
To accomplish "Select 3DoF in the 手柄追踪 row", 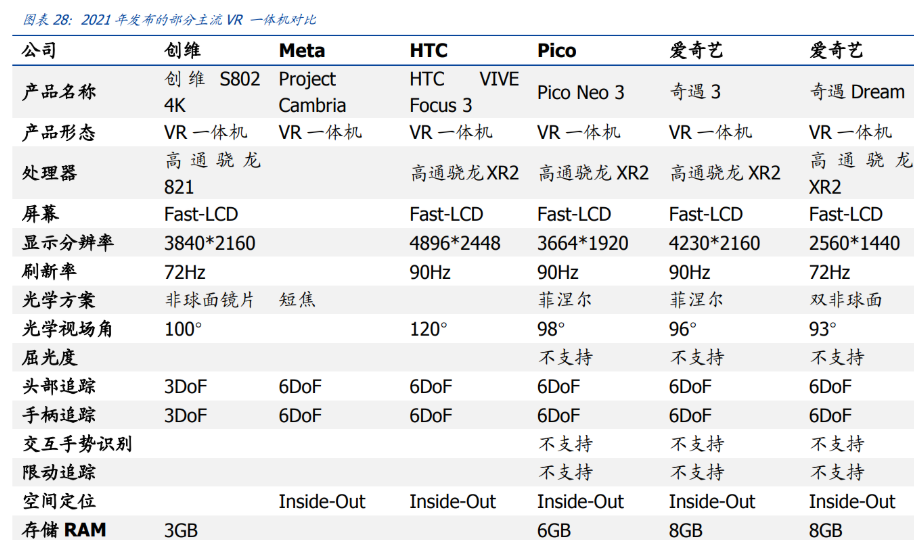I will (185, 416).
